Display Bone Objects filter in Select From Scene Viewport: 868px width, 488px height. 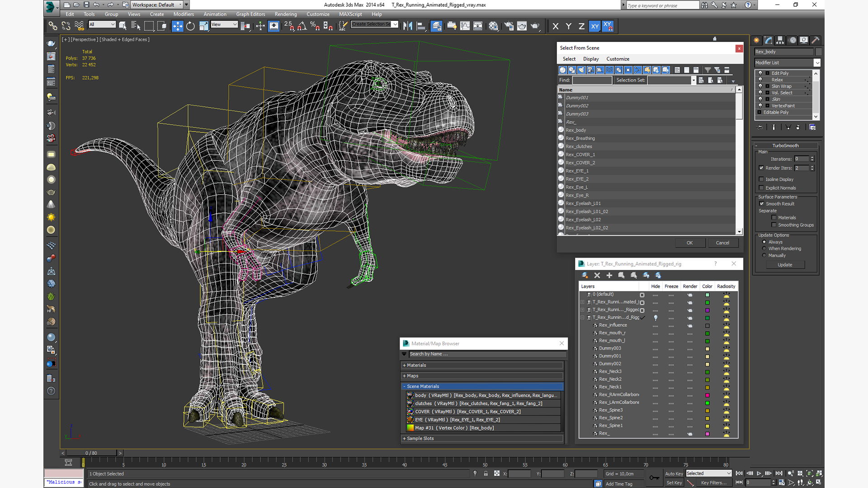(637, 70)
